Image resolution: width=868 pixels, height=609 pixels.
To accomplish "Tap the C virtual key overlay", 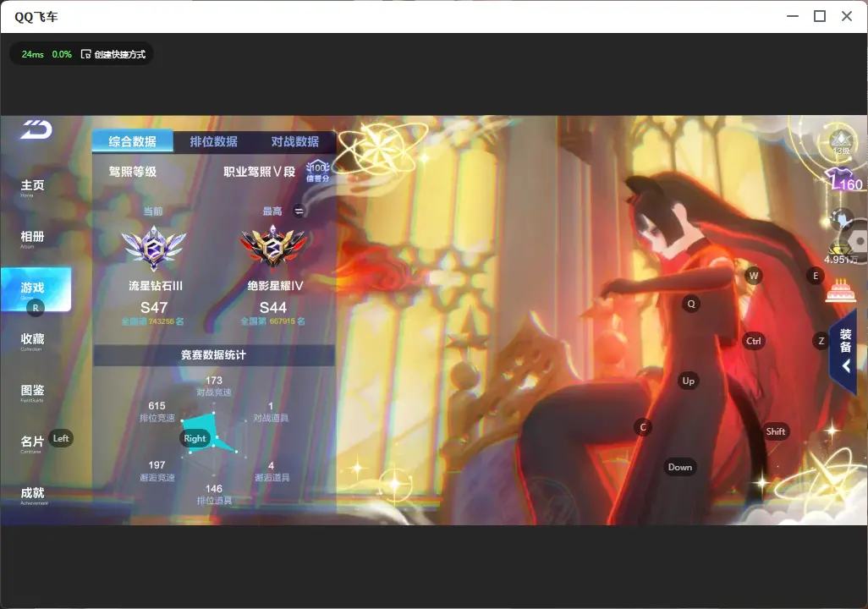I will coord(643,427).
